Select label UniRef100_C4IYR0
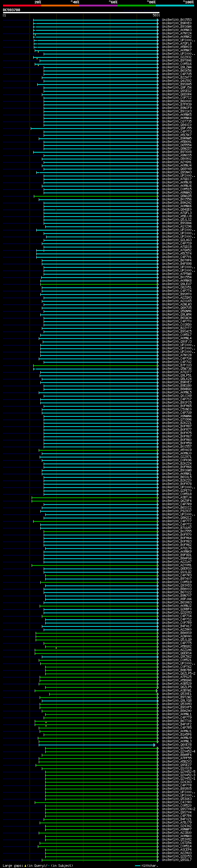Image resolution: width=197 pixels, height=868 pixels. pos(176,802)
